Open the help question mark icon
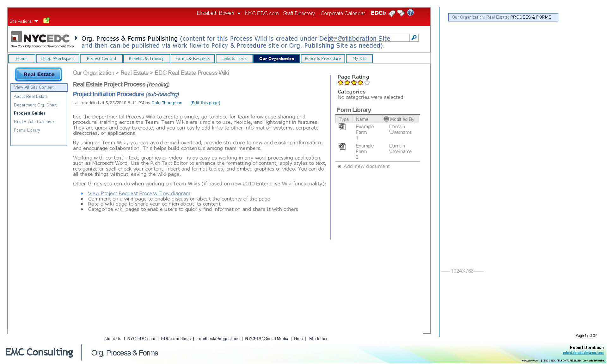This screenshot has height=364, width=607. [410, 13]
